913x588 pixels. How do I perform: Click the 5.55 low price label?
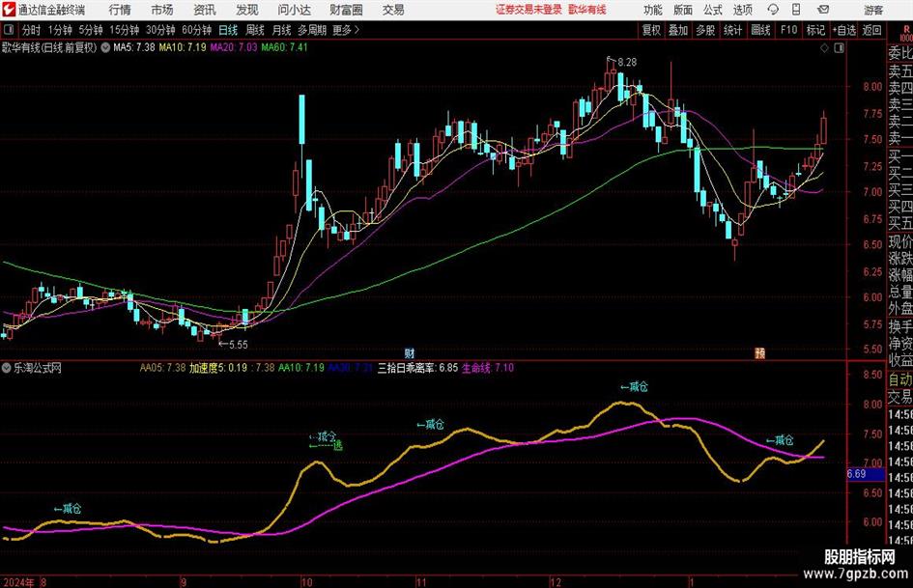coord(238,345)
